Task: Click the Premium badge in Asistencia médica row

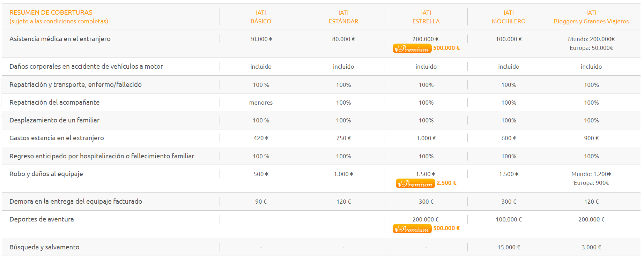Action: [x=412, y=48]
